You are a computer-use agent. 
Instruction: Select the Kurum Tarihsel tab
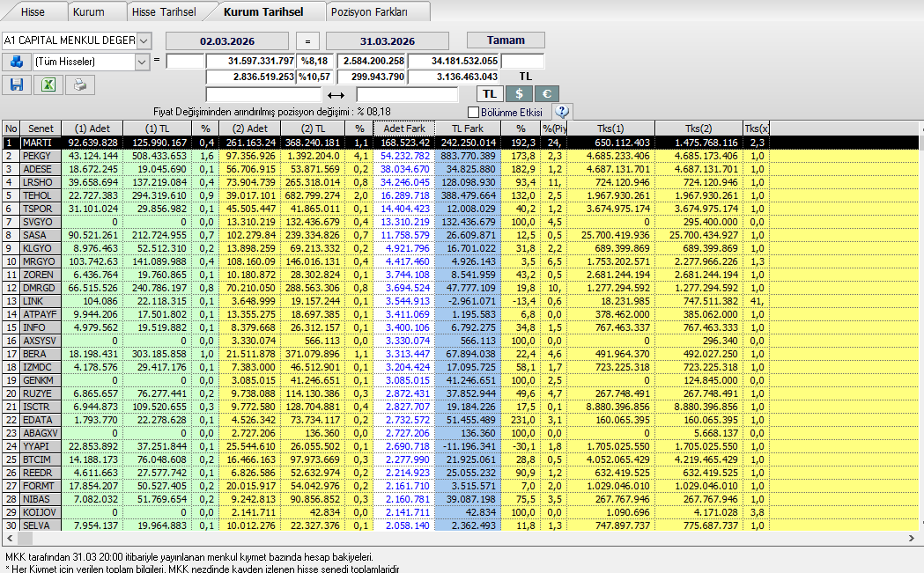tap(264, 11)
